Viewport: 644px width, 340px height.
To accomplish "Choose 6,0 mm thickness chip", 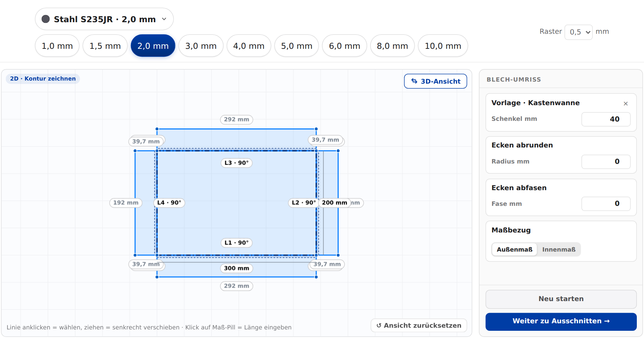I will point(345,46).
